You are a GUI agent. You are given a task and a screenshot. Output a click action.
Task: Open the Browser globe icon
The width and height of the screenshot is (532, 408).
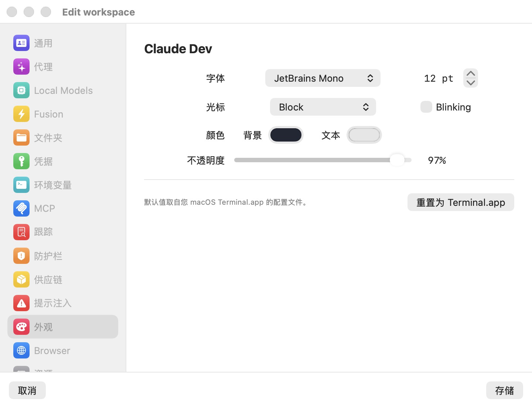point(21,350)
